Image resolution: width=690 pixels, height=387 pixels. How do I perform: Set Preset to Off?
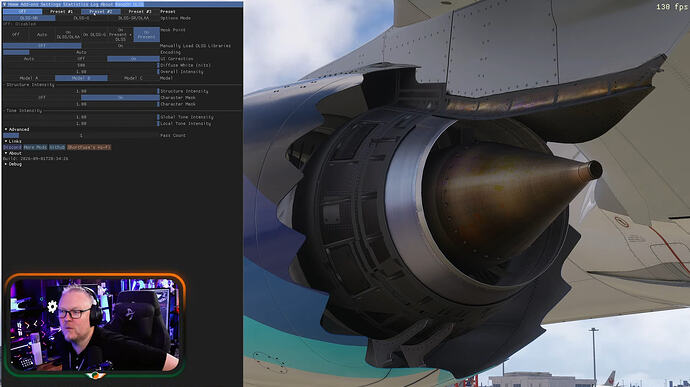[22, 11]
